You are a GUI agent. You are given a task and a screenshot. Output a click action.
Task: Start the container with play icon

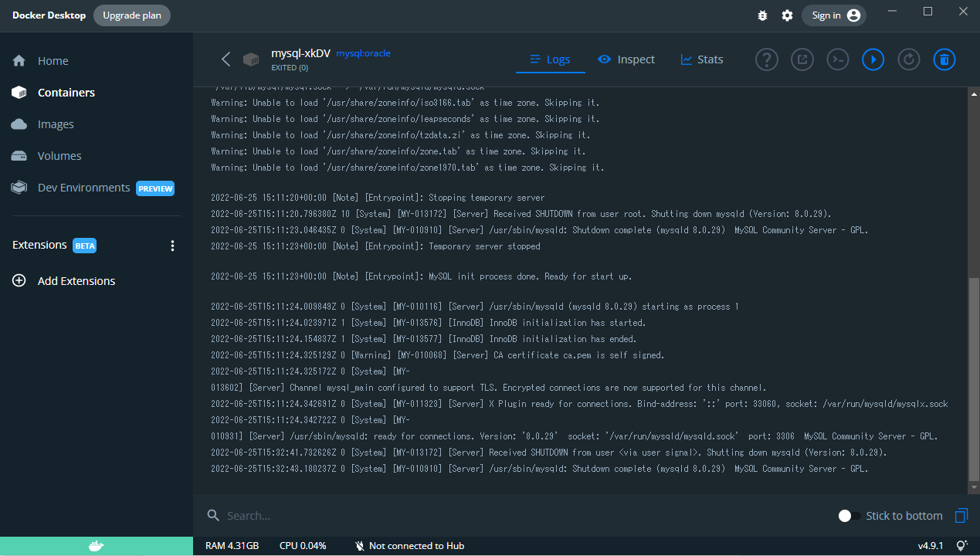[873, 59]
